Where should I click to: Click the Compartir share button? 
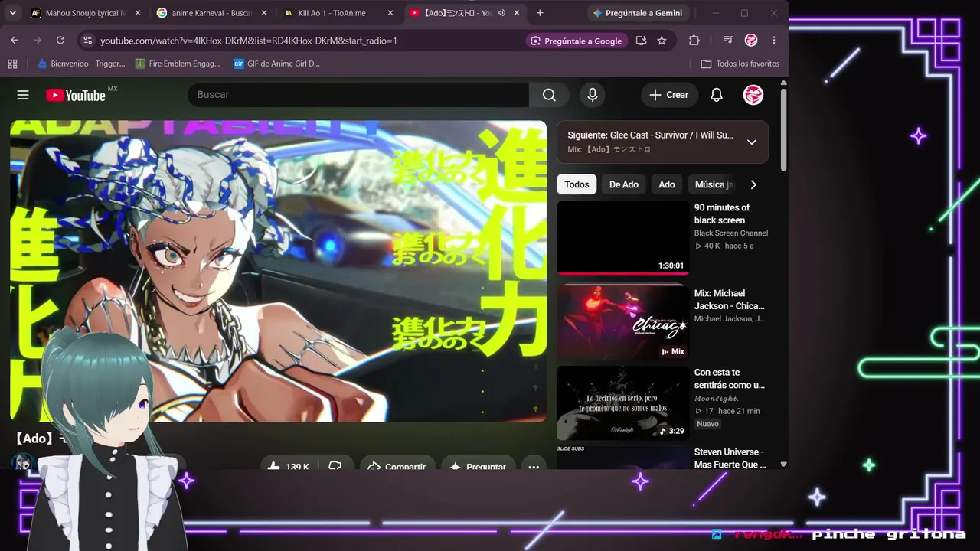[x=397, y=465]
